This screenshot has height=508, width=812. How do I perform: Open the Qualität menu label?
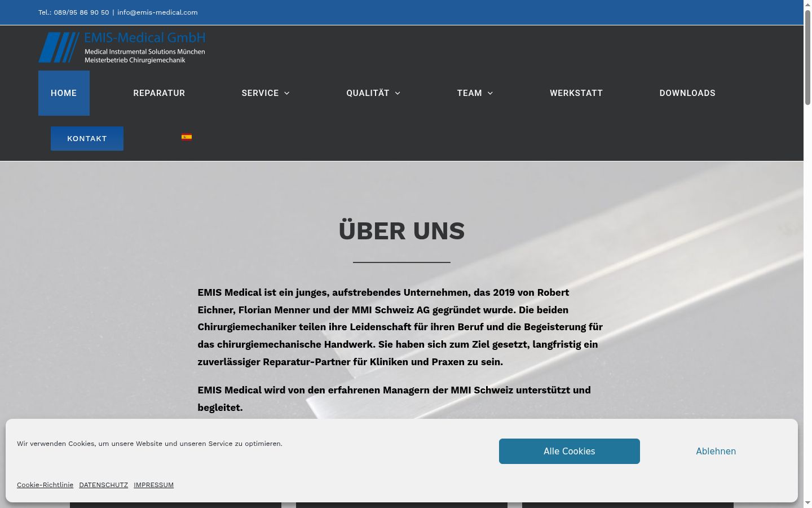[x=368, y=93]
